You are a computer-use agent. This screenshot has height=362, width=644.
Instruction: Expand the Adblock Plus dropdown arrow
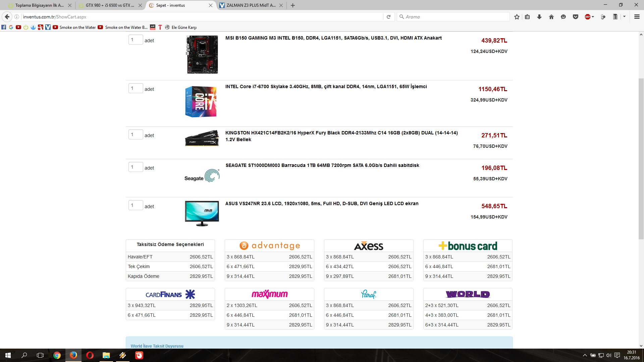[x=593, y=17]
